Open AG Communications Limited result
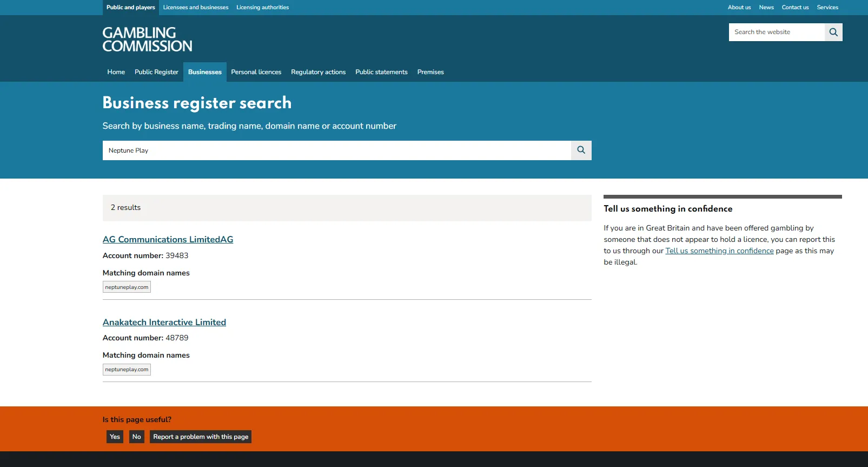Image resolution: width=868 pixels, height=467 pixels. [168, 239]
